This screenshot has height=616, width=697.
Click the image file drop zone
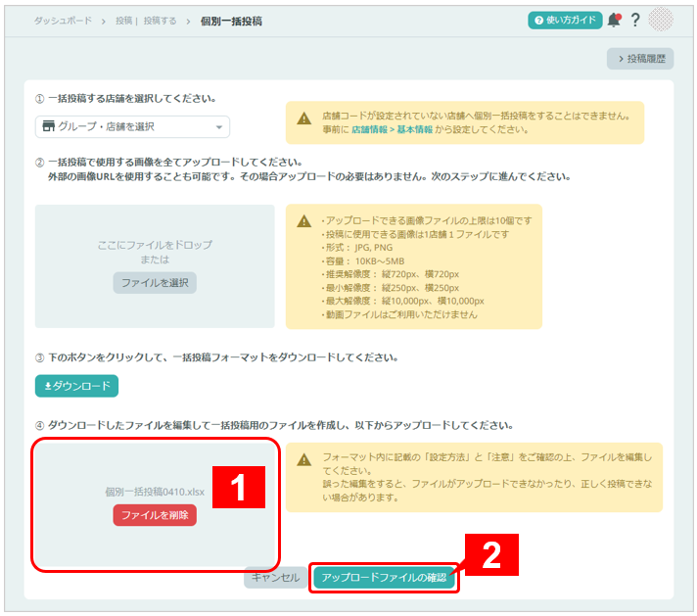(x=155, y=266)
